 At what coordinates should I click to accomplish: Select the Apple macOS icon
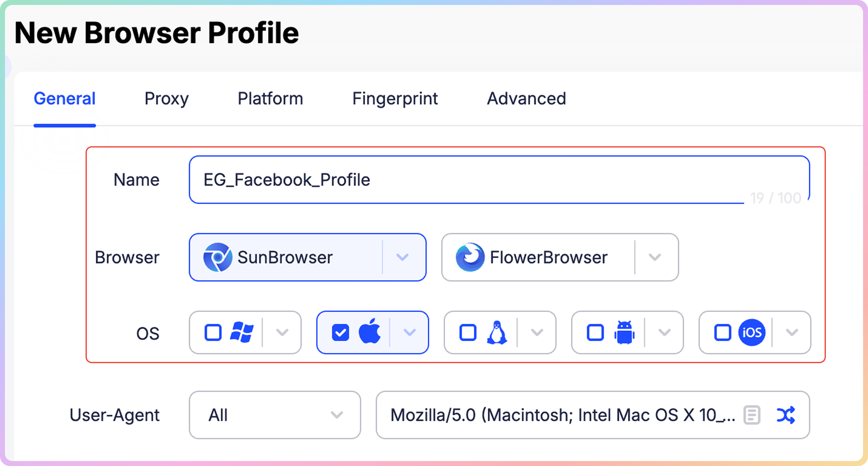point(370,331)
